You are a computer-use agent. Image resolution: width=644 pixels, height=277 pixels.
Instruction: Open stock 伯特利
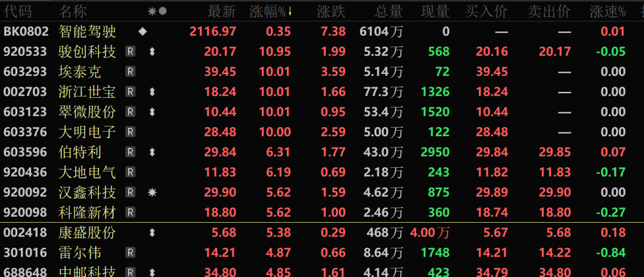[x=80, y=152]
